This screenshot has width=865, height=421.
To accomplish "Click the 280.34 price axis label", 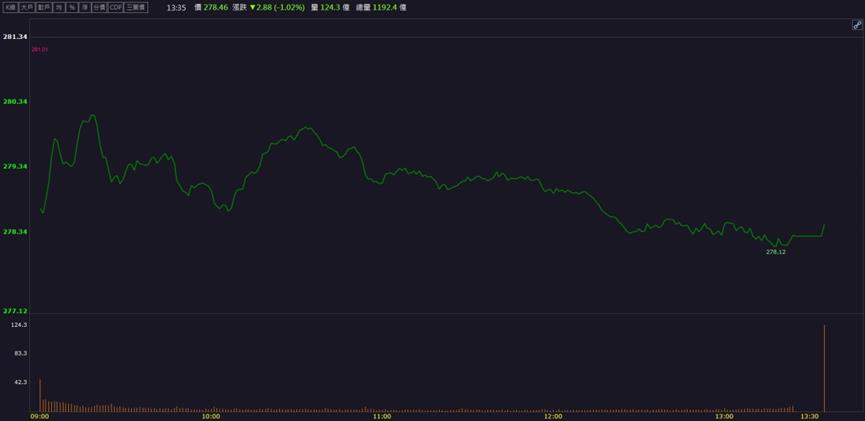I will click(15, 102).
